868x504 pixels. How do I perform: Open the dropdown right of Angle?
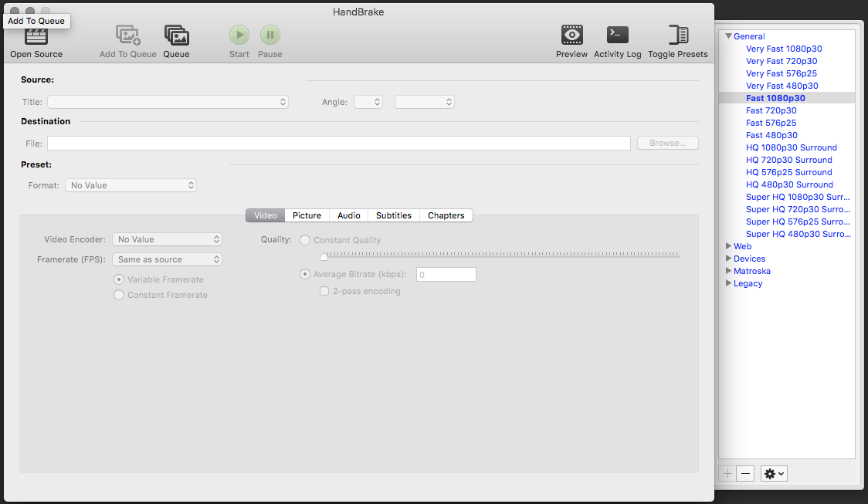(425, 102)
